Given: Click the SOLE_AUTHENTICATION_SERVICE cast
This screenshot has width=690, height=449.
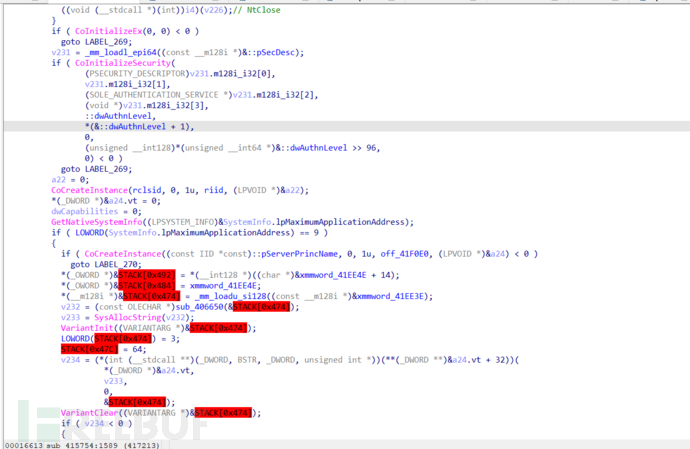Looking at the screenshot, I should 158,95.
